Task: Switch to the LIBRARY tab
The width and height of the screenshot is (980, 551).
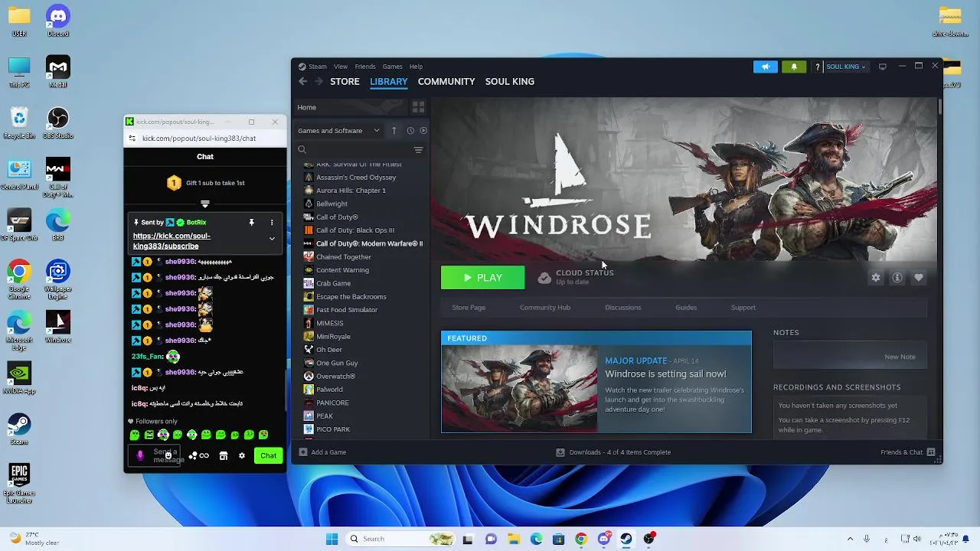Action: tap(389, 81)
